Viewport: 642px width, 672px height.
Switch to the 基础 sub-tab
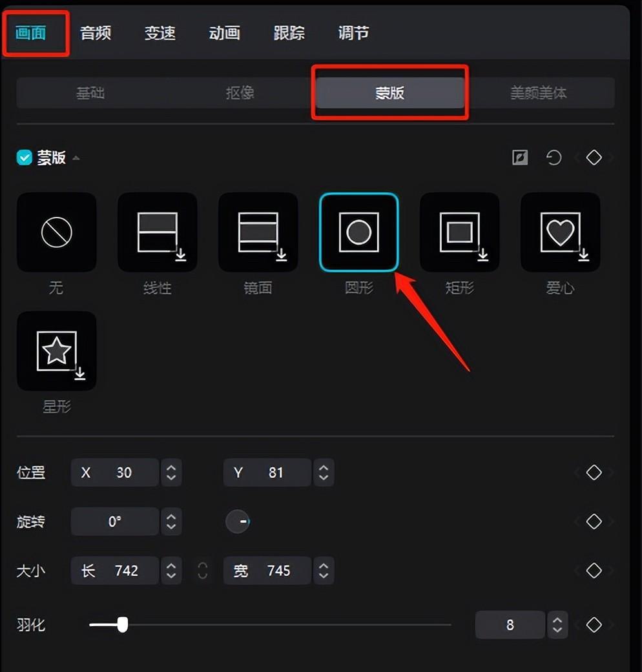90,92
